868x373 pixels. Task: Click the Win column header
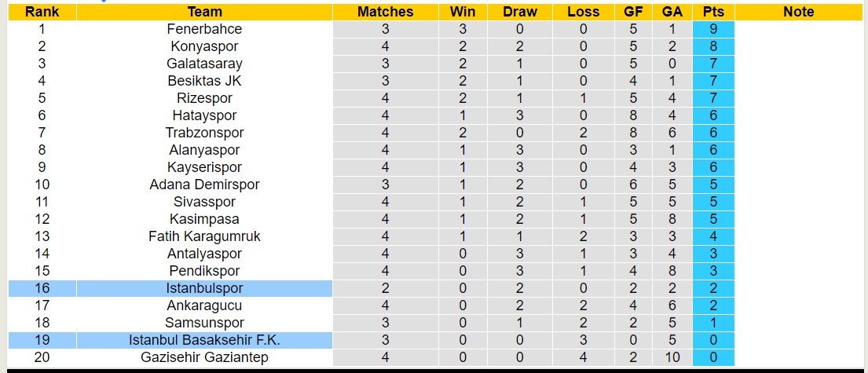pos(463,12)
